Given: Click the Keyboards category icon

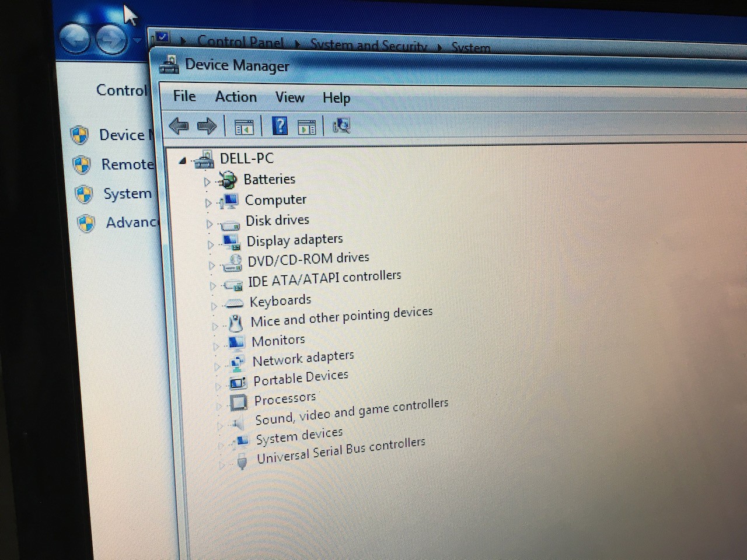Looking at the screenshot, I should tap(235, 303).
